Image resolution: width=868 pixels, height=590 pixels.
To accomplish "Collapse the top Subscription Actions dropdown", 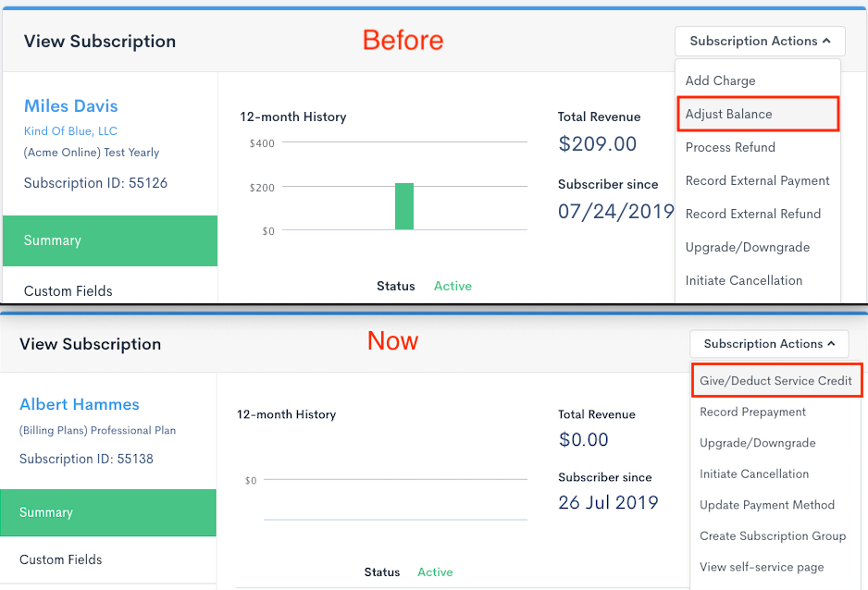I will click(760, 42).
